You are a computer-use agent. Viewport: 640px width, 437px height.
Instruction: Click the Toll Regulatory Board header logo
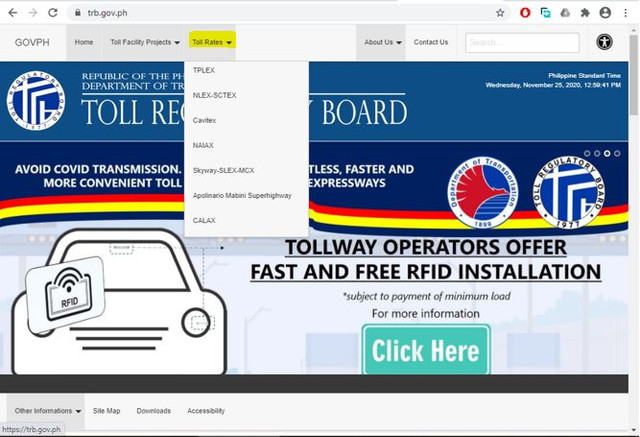pos(36,101)
